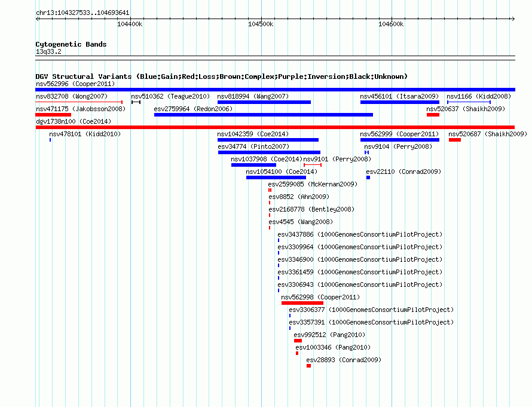Click the nsv456101 (Itsara2009) label
The image size is (532, 407).
tap(399, 96)
